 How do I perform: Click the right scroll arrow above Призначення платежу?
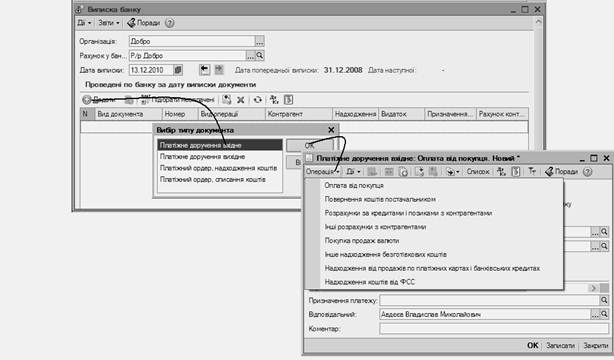[x=593, y=288]
